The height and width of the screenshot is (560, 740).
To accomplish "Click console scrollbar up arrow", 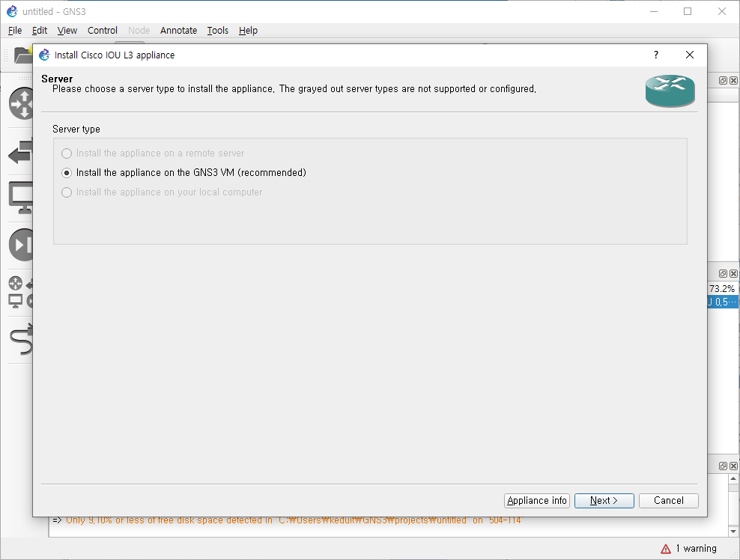I will coord(733,479).
